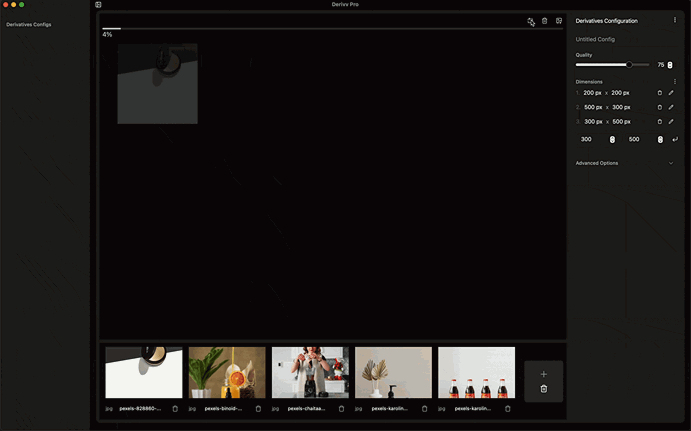Remove the pexels-chaitaa image with its trash icon

coord(341,409)
